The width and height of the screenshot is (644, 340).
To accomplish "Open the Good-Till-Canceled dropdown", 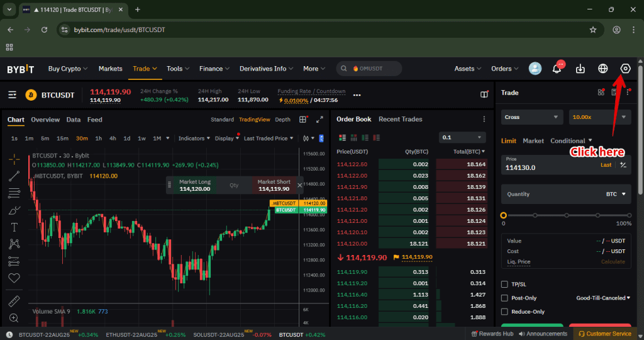I will (603, 298).
